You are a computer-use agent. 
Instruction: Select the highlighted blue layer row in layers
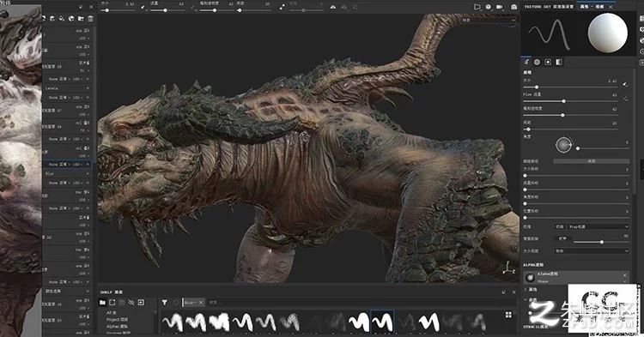pos(68,165)
